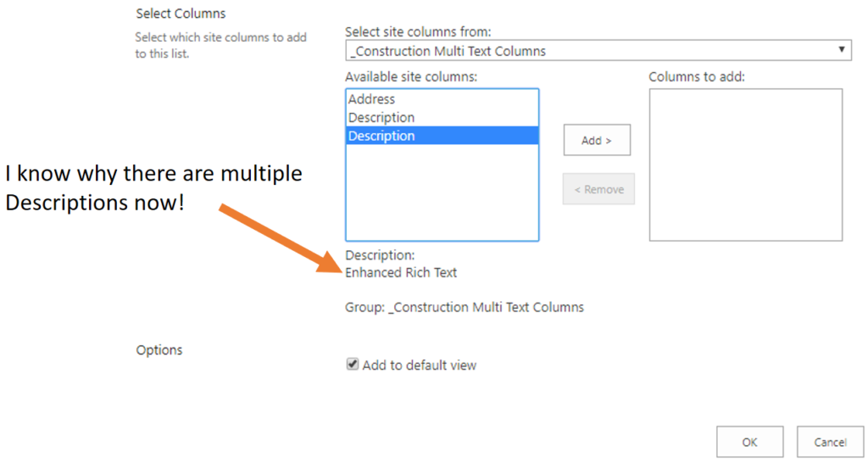Click the Add to default view label text
868x463 pixels.
pos(419,365)
